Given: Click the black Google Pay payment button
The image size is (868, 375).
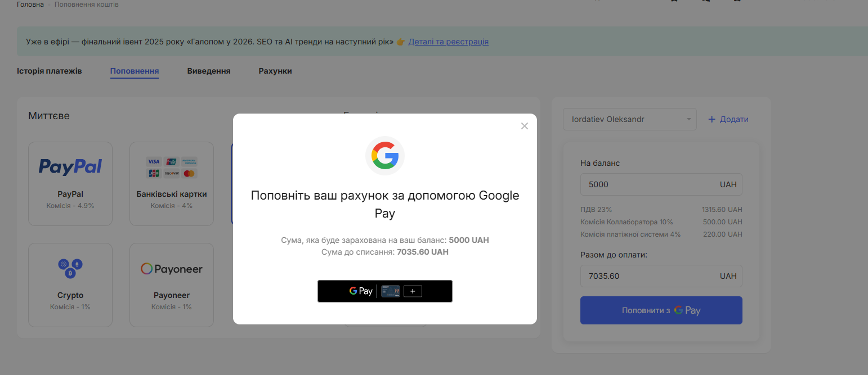Looking at the screenshot, I should (385, 291).
